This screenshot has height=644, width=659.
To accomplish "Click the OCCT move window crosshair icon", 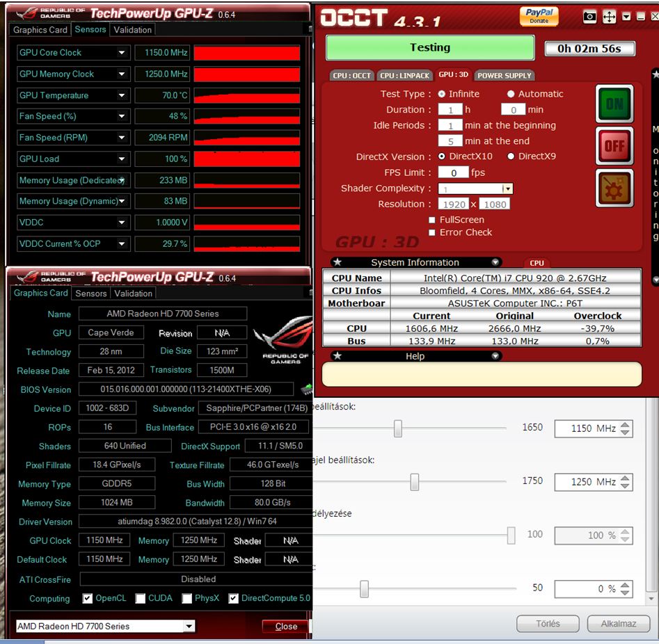I will click(x=609, y=17).
